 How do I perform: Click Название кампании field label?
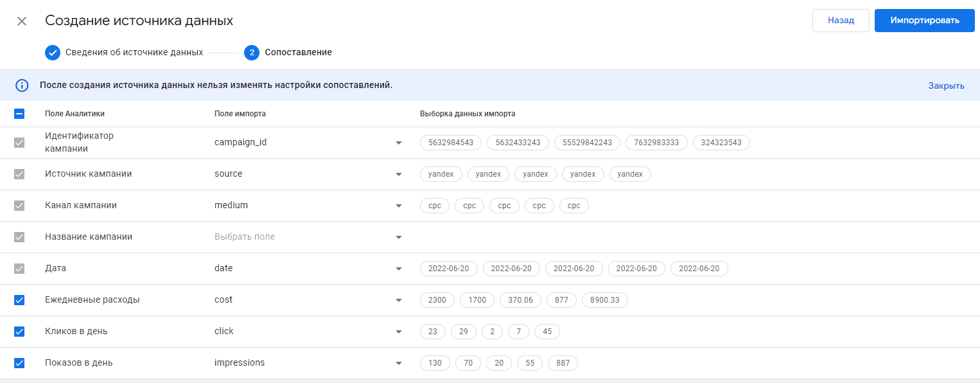(89, 237)
